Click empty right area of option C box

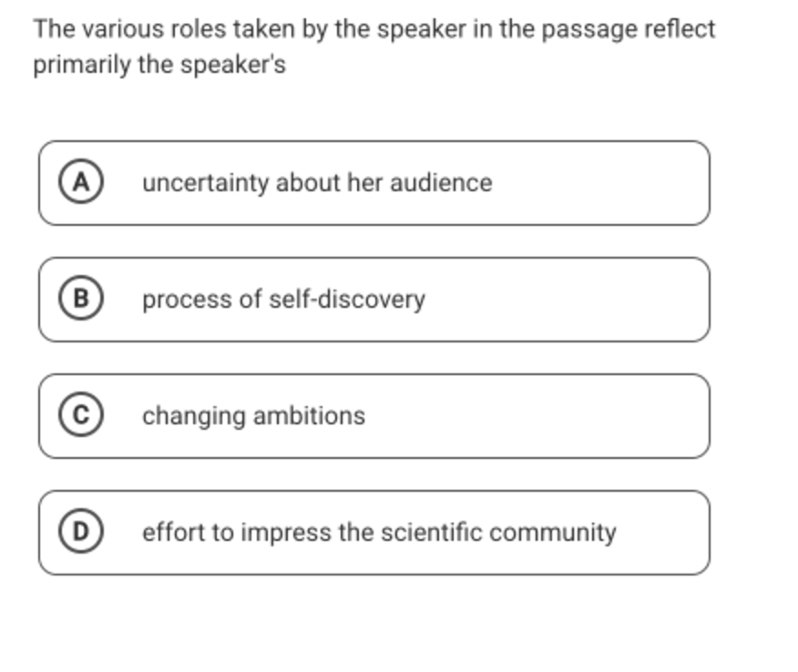click(x=537, y=416)
